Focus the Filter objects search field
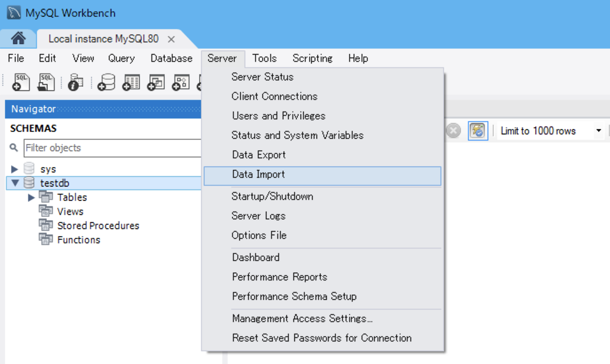This screenshot has width=610, height=364. click(x=112, y=148)
